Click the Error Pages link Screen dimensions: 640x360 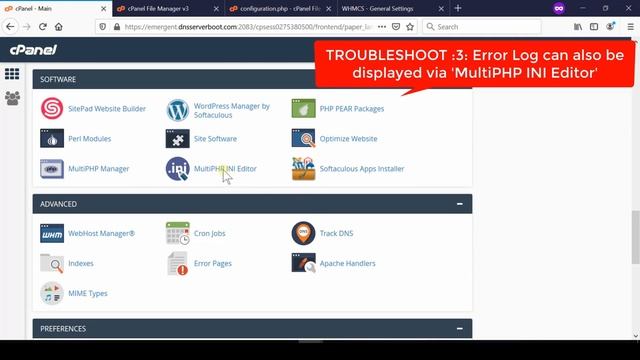213,263
